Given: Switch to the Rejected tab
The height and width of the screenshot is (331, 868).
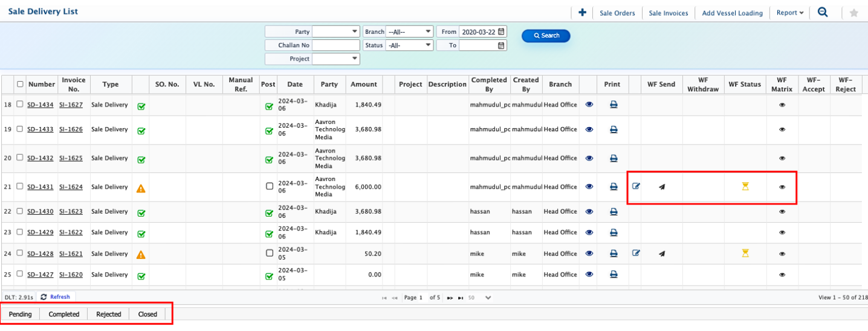Looking at the screenshot, I should 109,314.
